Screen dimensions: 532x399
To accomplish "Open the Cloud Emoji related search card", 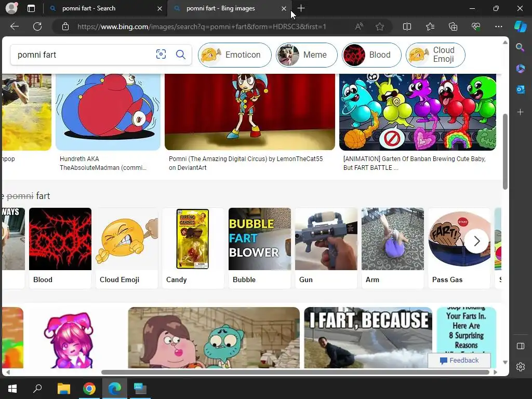I will [127, 248].
